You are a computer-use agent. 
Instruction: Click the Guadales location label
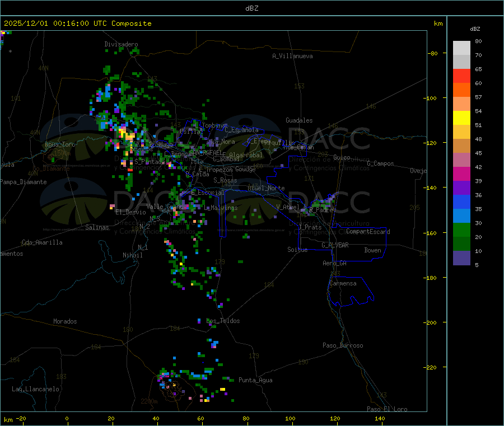(x=299, y=120)
